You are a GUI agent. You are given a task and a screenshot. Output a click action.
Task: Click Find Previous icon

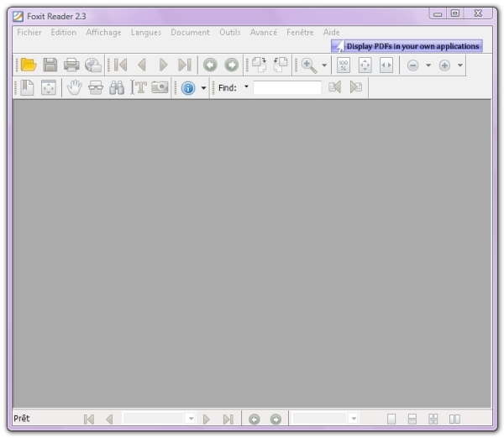point(334,87)
